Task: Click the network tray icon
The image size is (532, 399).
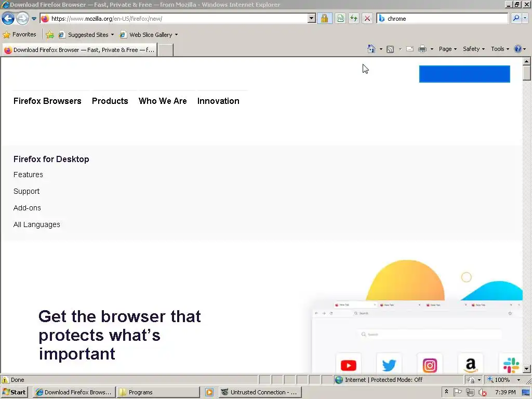Action: [470, 392]
